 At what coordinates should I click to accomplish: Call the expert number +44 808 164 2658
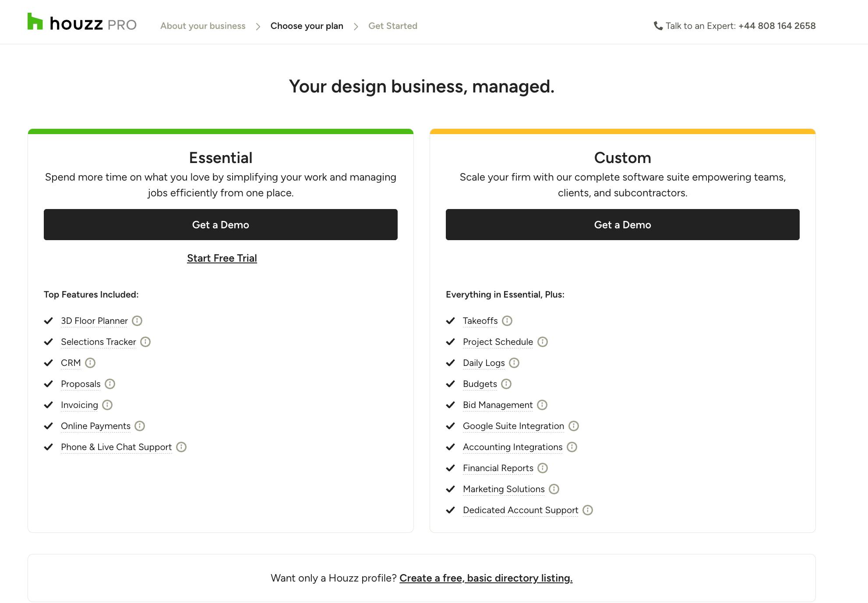[777, 26]
